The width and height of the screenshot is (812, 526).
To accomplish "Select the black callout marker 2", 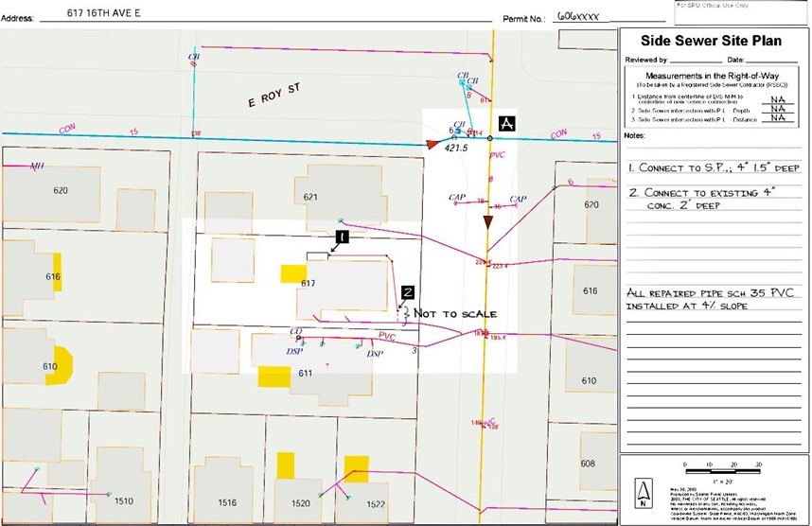I will (407, 293).
